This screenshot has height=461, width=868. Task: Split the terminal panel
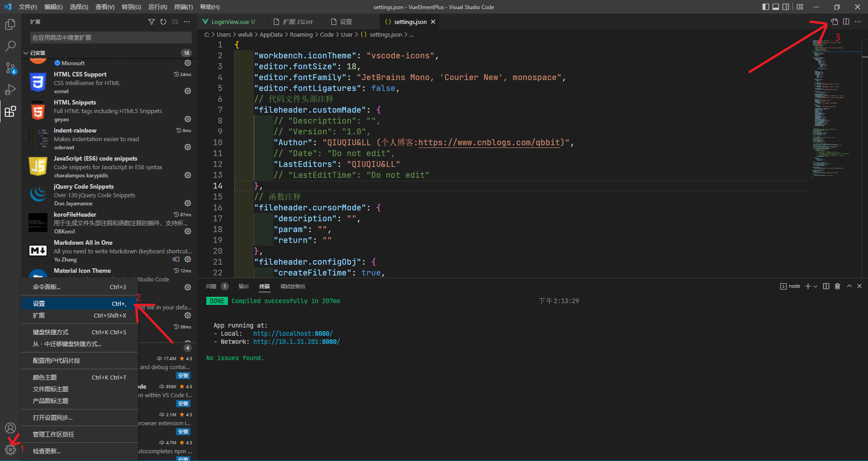pos(826,286)
